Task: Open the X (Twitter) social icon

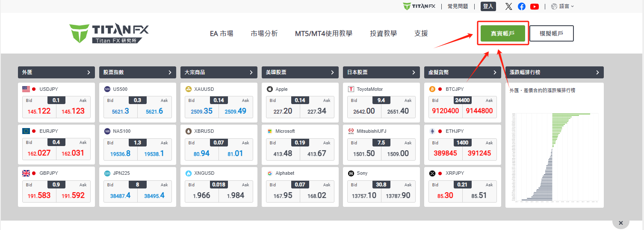Action: pos(508,6)
